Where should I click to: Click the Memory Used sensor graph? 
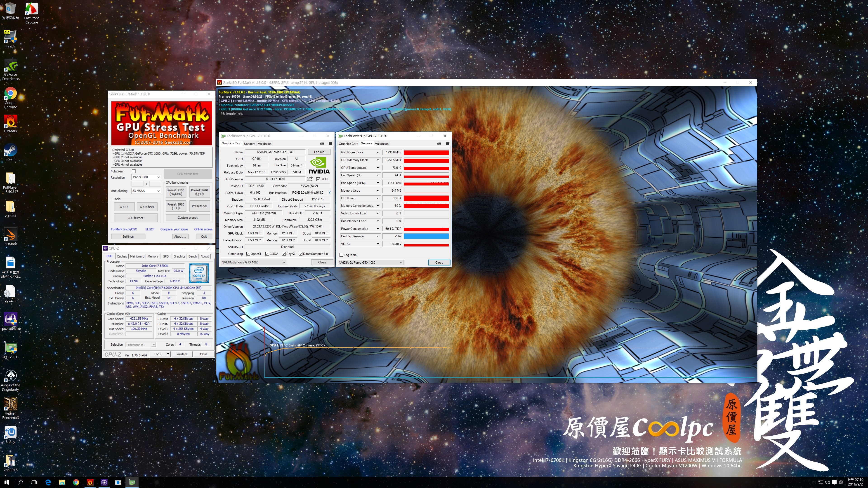(x=426, y=191)
